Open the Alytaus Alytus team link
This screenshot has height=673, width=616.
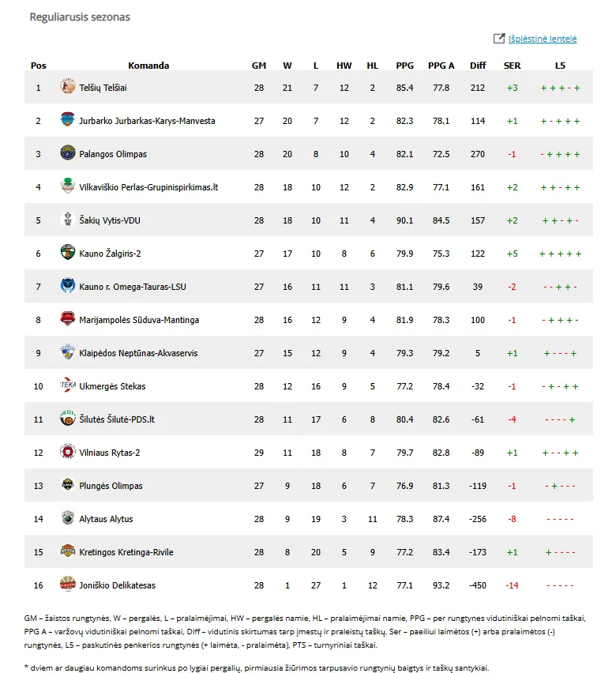pyautogui.click(x=106, y=519)
